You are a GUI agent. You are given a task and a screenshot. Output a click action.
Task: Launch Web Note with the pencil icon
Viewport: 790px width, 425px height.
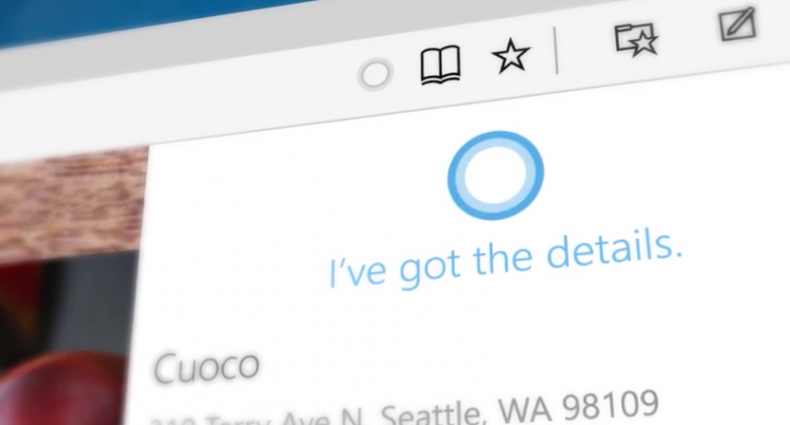738,24
